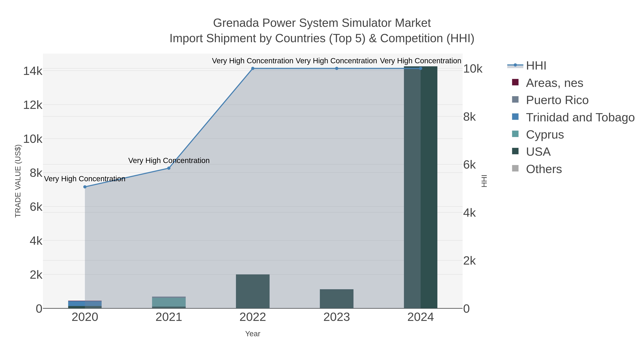This screenshot has height=362, width=644.
Task: Click Very High Concentration label above 2022
Action: point(253,61)
